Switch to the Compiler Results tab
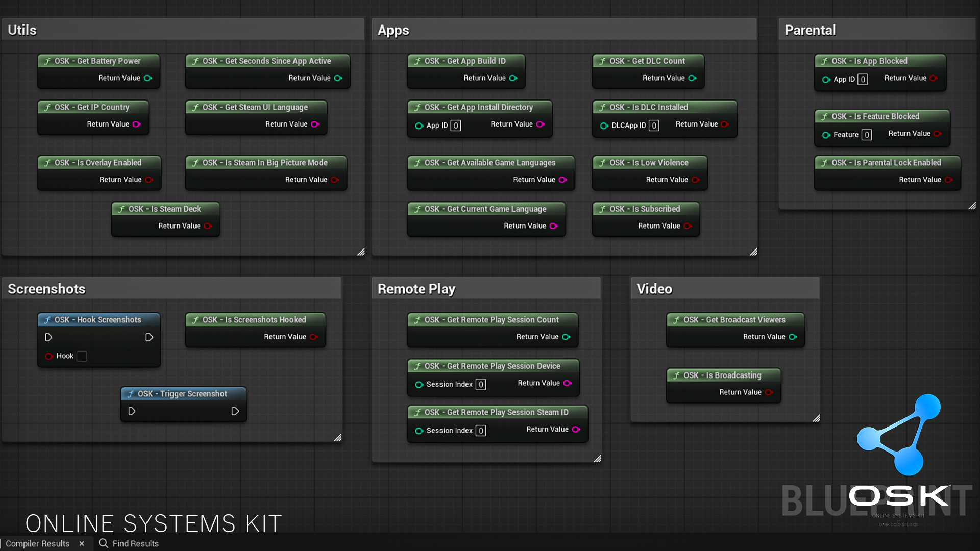The height and width of the screenshot is (551, 980). 37,543
